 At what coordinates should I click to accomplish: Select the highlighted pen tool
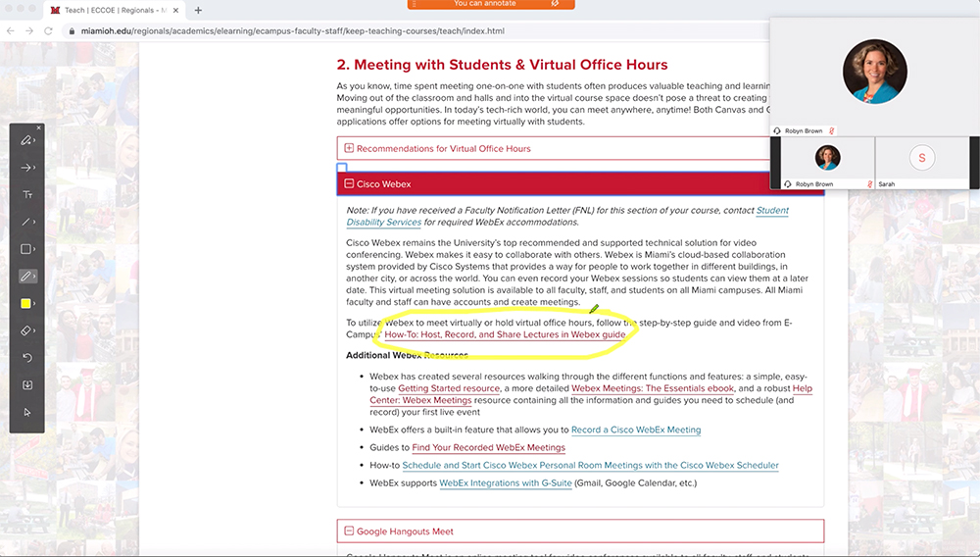(25, 276)
